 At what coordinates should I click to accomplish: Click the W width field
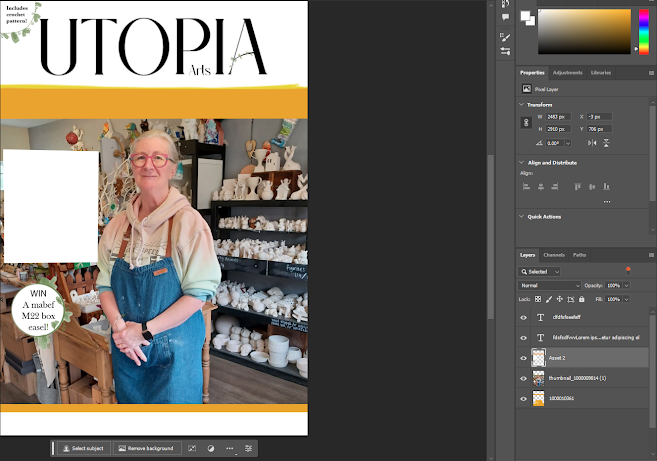point(559,117)
